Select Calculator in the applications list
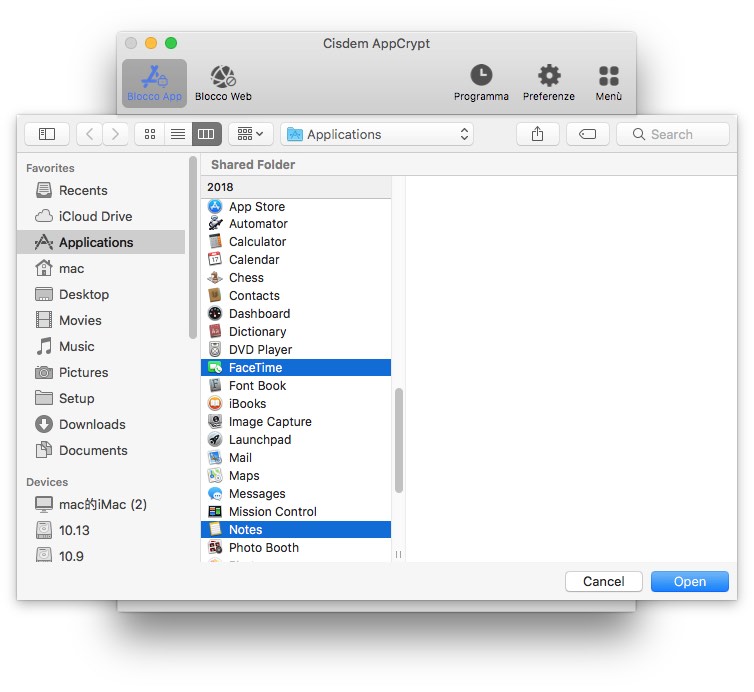Screen dimensions: 754x692 257,242
